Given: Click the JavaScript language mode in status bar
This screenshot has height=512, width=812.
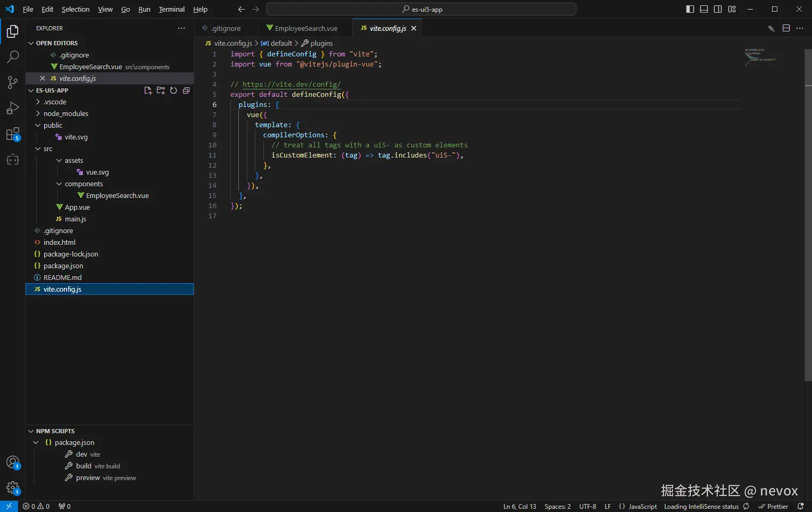Looking at the screenshot, I should coord(642,506).
